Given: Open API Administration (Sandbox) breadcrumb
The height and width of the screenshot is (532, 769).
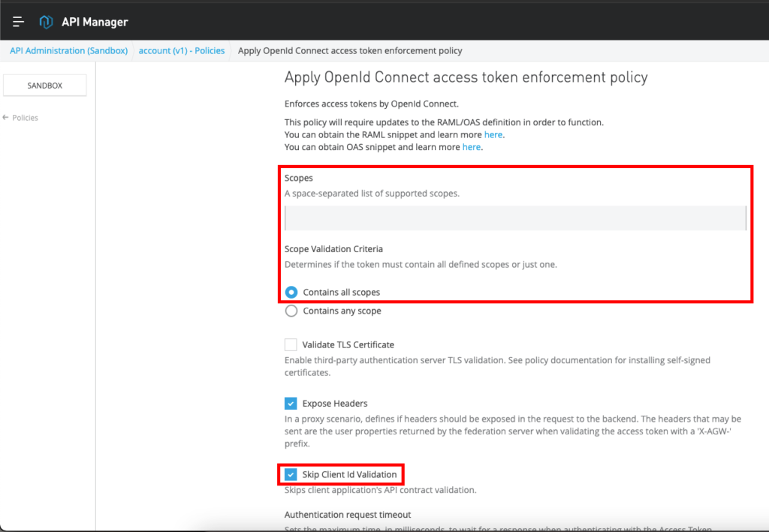Looking at the screenshot, I should (x=69, y=51).
